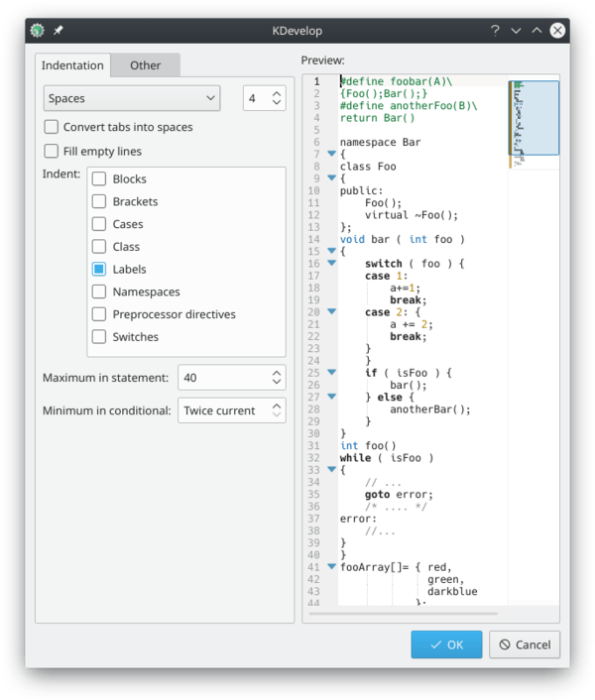Viewport: 595px width, 700px height.
Task: Click 'void bar ( int foo )' line
Action: click(x=403, y=239)
